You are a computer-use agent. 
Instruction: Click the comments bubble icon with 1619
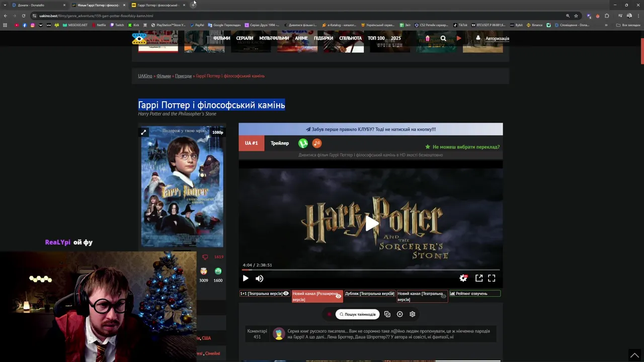(205, 257)
